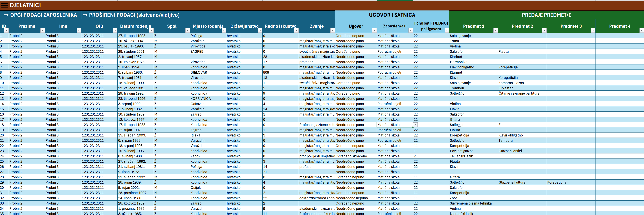The width and height of the screenshot is (644, 215).
Task: Open the Predmet 1 filter dropdown
Action: pos(496,30)
